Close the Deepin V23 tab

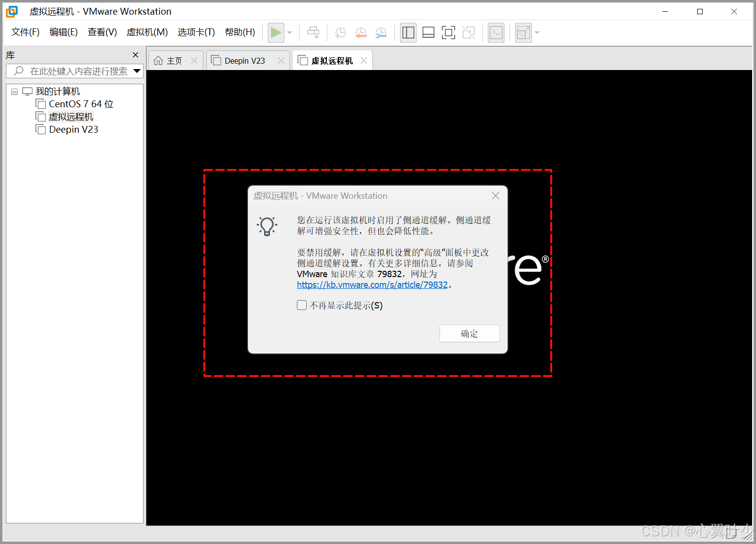(281, 60)
